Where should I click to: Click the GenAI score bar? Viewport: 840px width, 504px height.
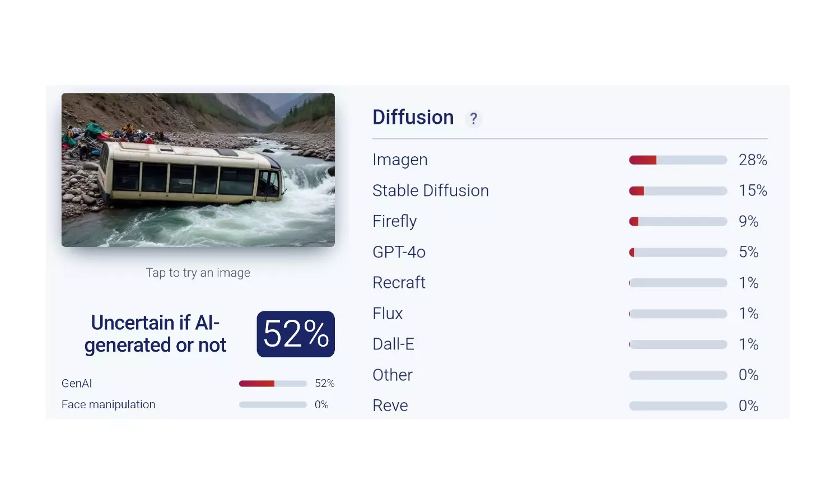273,384
